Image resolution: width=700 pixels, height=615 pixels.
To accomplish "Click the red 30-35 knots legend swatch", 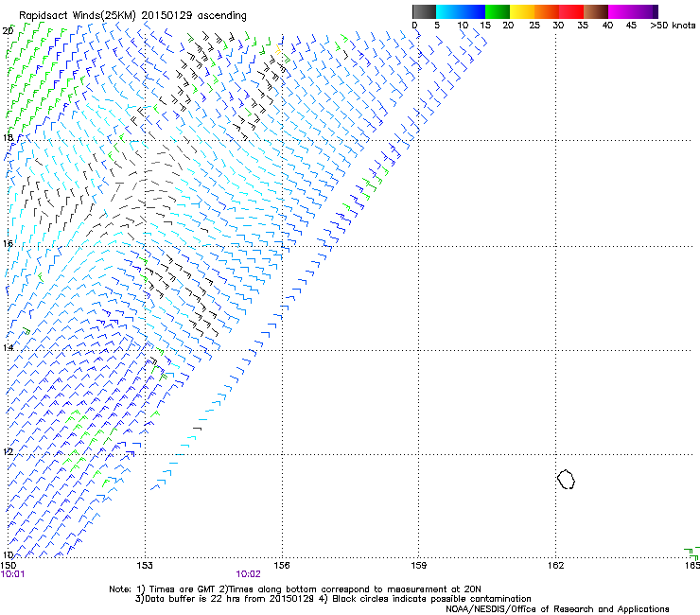I will click(x=571, y=11).
